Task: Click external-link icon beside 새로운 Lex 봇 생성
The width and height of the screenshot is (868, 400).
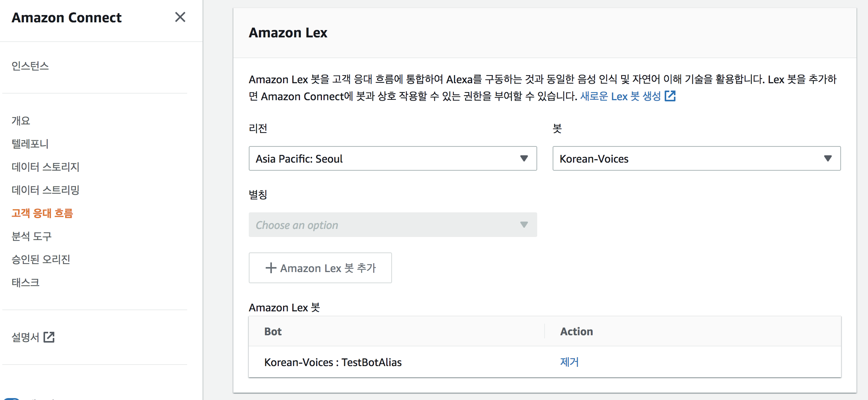Action: [x=670, y=96]
